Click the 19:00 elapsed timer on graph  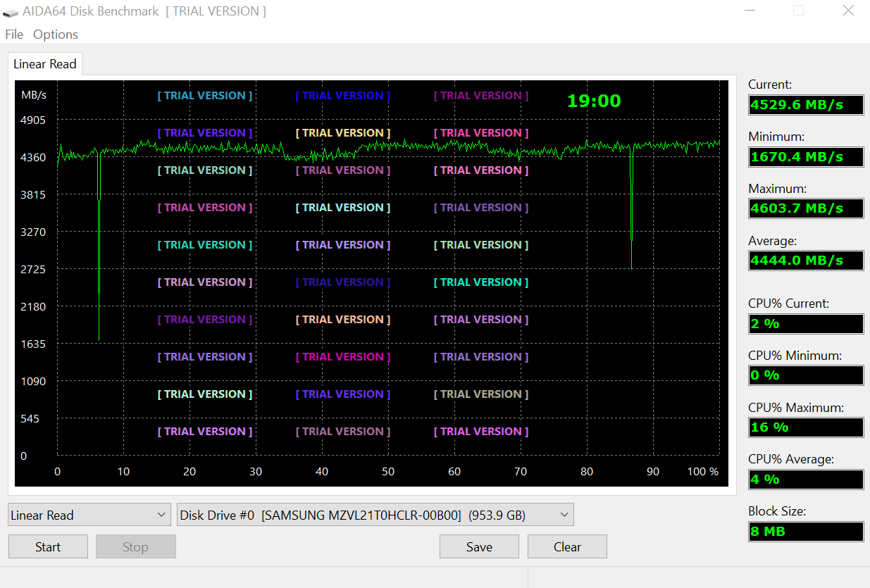594,101
